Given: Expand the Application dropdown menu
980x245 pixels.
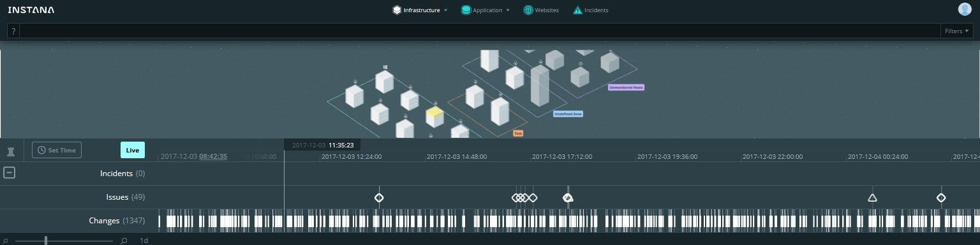Looking at the screenshot, I should pyautogui.click(x=485, y=10).
